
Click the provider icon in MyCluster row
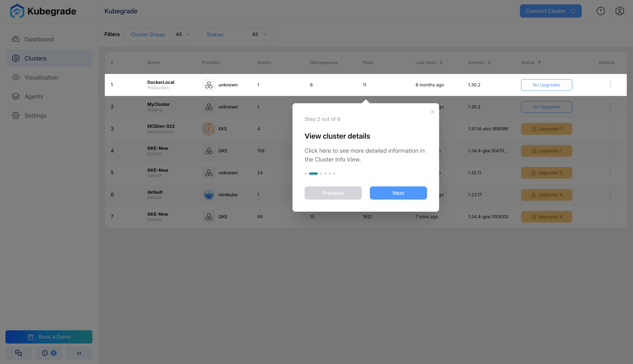(209, 107)
